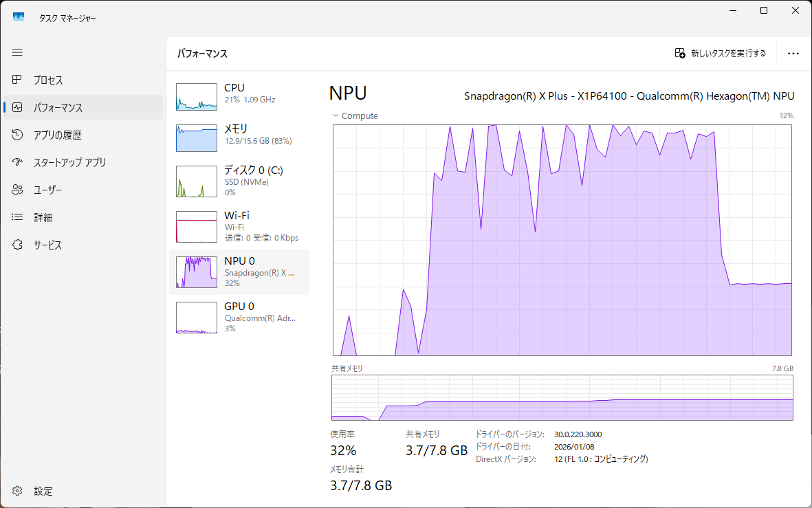Maximize the Task Manager window
Screen dimensions: 812x508
(764, 10)
